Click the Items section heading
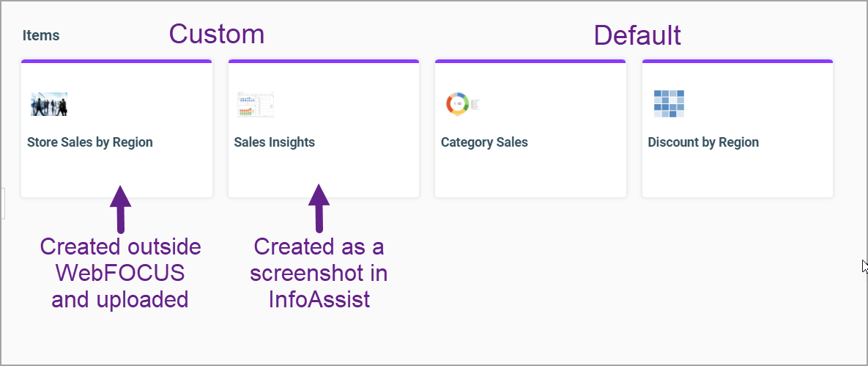Image resolution: width=868 pixels, height=366 pixels. coord(41,35)
